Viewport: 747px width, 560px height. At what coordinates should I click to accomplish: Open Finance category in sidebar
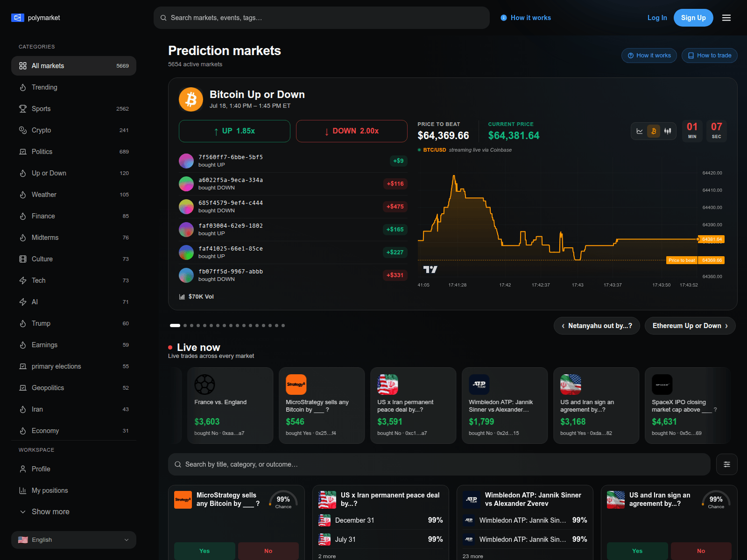pos(74,216)
